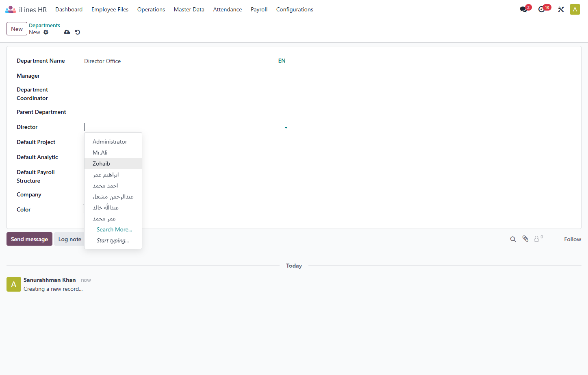The image size is (588, 375).
Task: Follow this department record
Action: pyautogui.click(x=573, y=239)
